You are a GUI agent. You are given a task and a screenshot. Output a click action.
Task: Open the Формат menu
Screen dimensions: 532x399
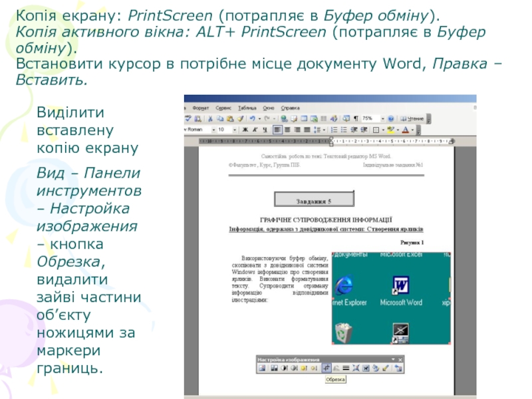[201, 108]
